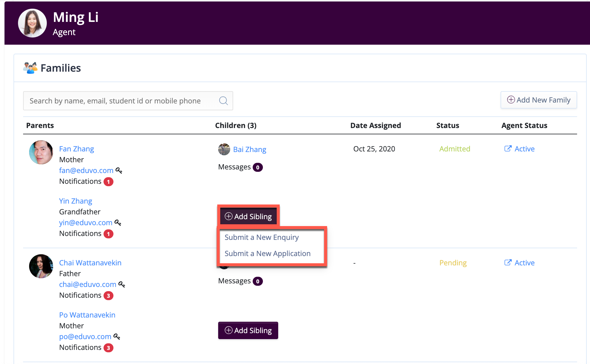Select Submit a New Enquiry
The image size is (590, 364).
[261, 237]
